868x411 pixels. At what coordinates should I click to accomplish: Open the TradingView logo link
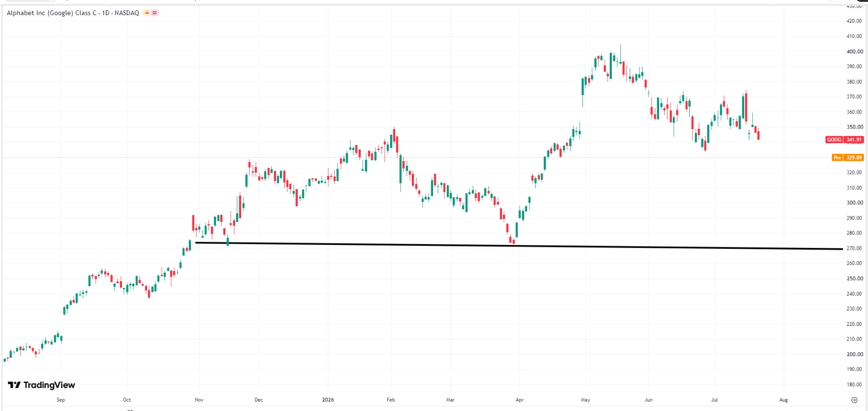pos(42,385)
